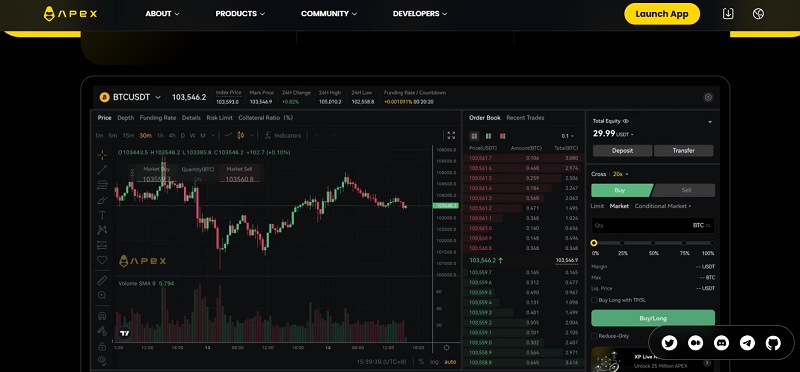Click the TradingView logo on chart
Screen dimensions: 800x372
pyautogui.click(x=124, y=333)
